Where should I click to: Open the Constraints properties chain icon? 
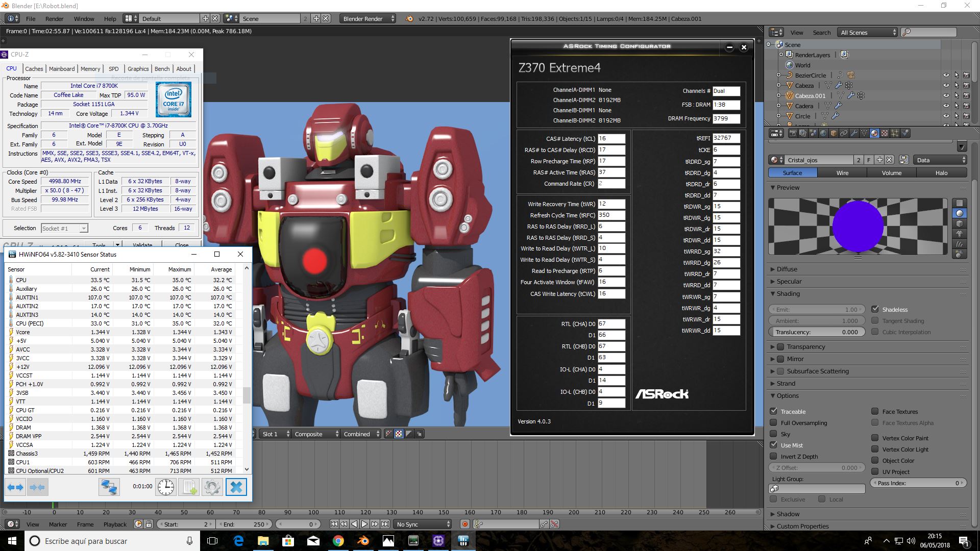(844, 134)
